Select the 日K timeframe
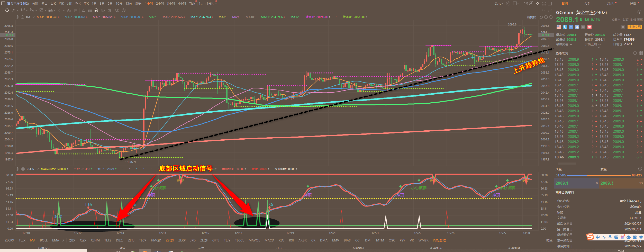The height and width of the screenshot is (252, 644). (x=53, y=4)
